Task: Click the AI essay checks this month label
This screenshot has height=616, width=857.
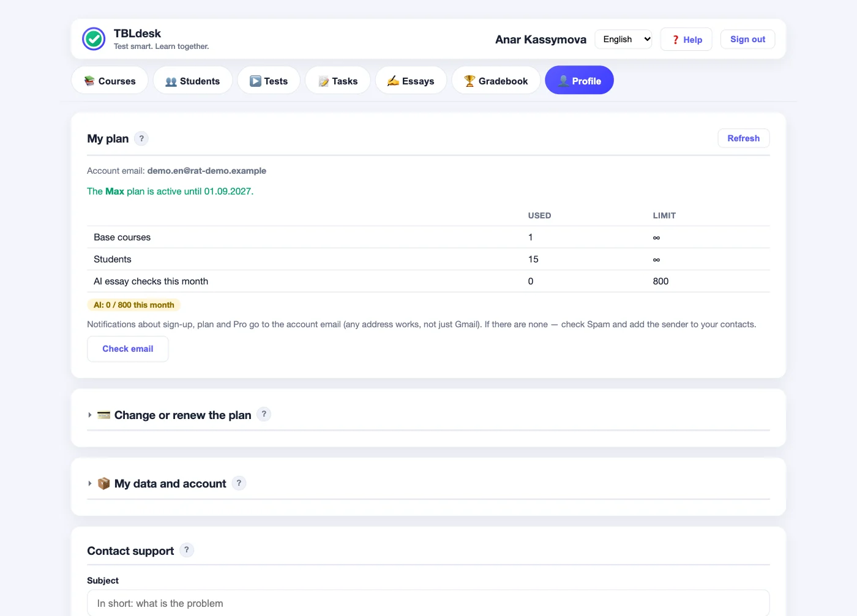Action: point(151,281)
